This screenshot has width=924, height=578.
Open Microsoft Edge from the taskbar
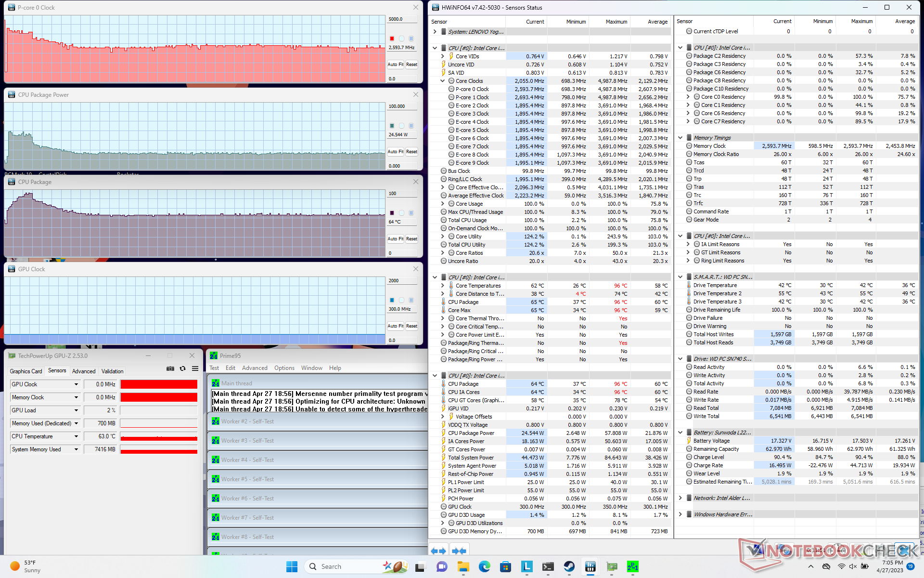(484, 566)
